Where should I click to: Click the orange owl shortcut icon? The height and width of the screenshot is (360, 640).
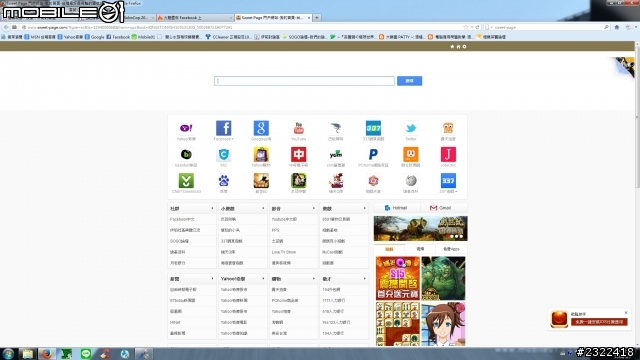(x=448, y=128)
